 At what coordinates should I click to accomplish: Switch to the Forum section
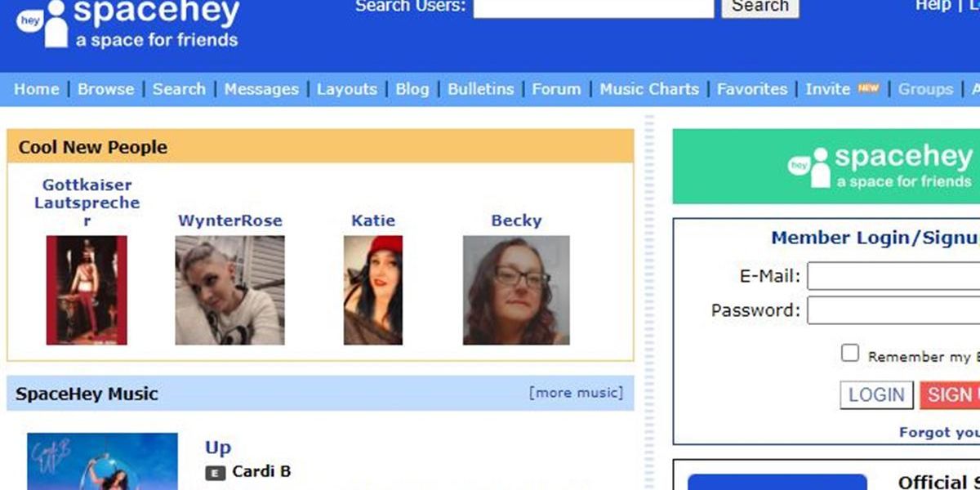point(555,89)
